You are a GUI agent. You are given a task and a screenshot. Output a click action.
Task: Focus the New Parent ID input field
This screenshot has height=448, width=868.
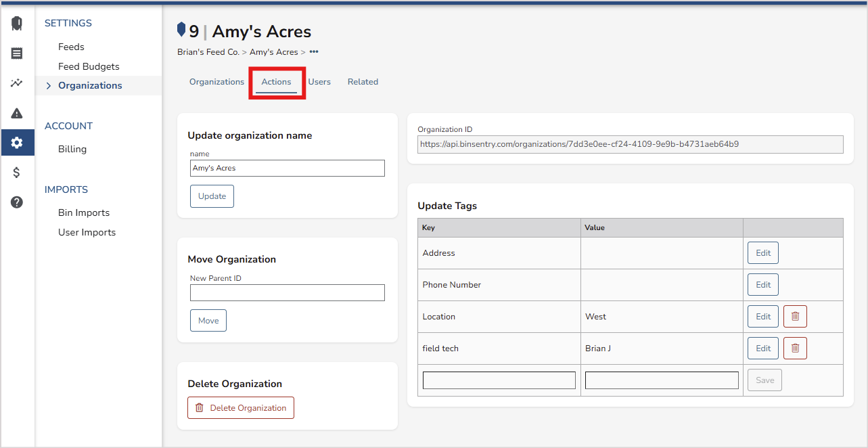(288, 292)
